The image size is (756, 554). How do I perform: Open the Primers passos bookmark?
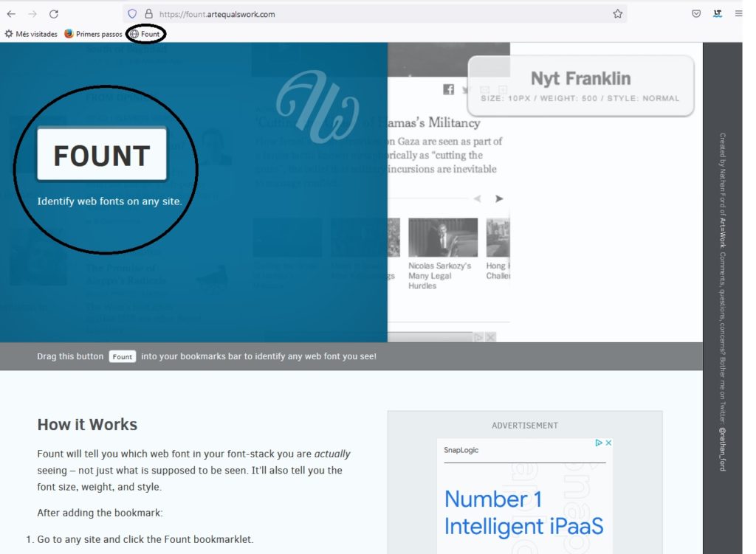(93, 34)
